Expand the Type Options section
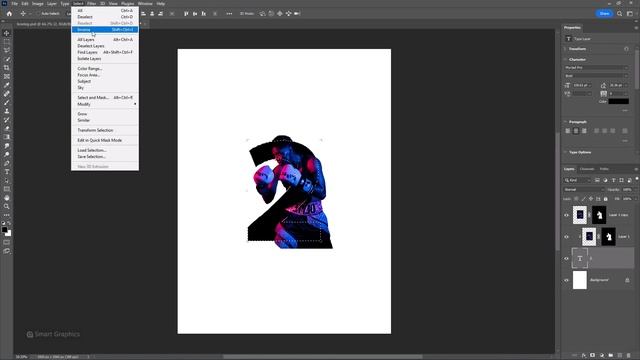640x360 pixels. [x=565, y=152]
